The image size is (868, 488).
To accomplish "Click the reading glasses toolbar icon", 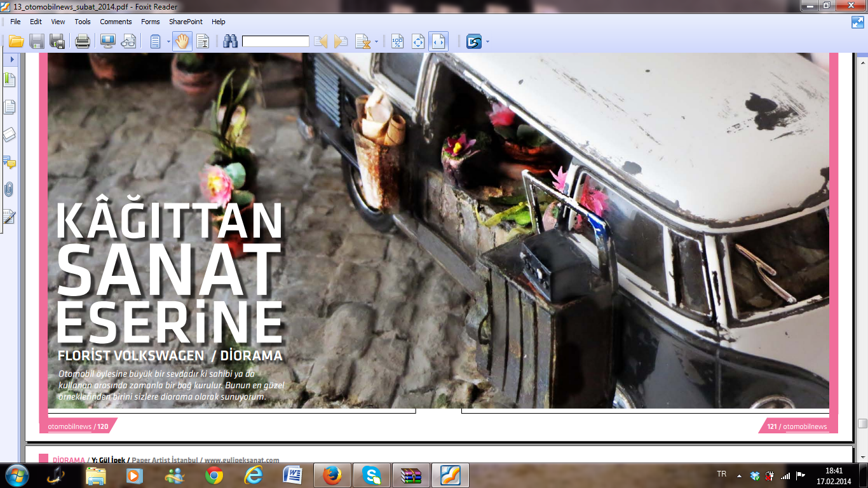I will (128, 42).
